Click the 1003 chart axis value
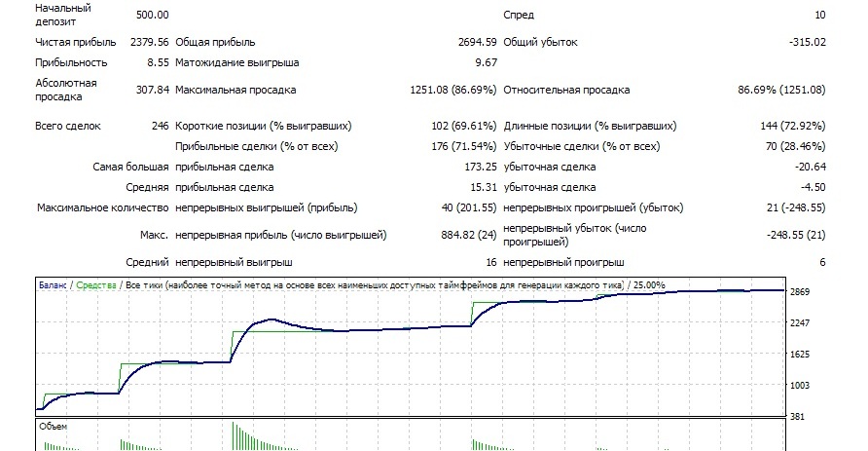The height and width of the screenshot is (451, 868). click(799, 385)
